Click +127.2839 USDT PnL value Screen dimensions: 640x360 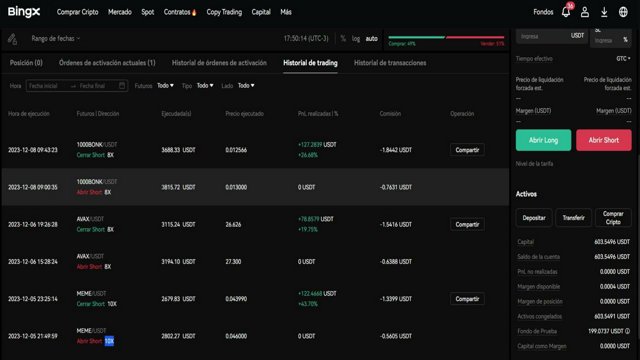pos(317,144)
